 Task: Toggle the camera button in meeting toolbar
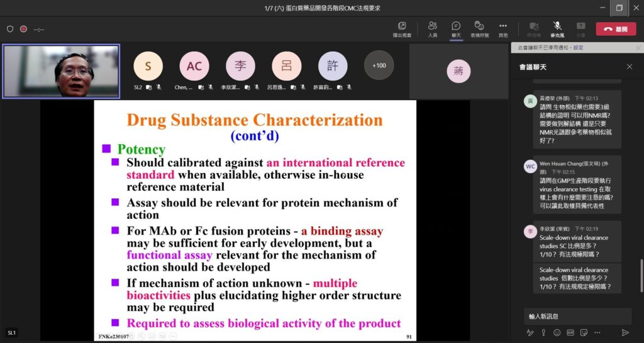pyautogui.click(x=534, y=28)
